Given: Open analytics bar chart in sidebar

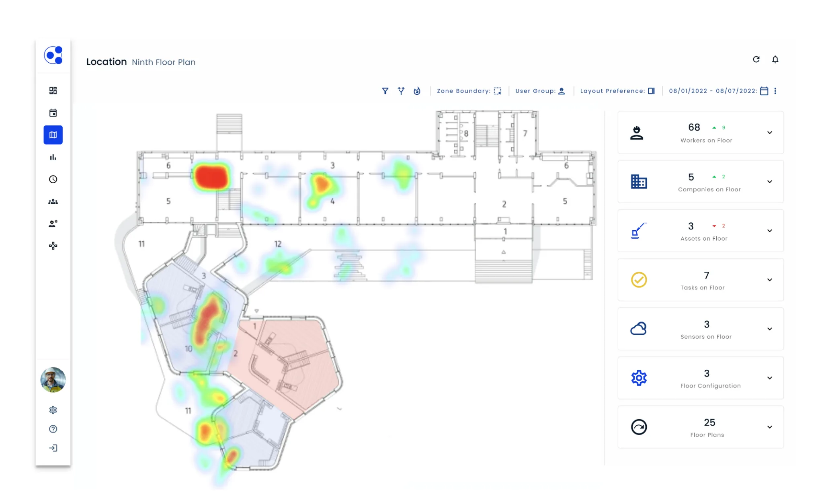Looking at the screenshot, I should pos(53,157).
